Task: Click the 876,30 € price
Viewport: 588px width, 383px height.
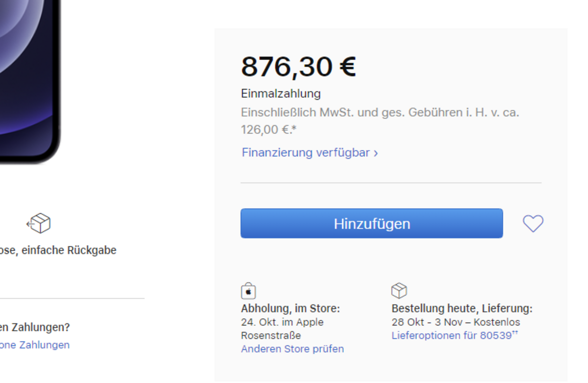Action: [298, 67]
